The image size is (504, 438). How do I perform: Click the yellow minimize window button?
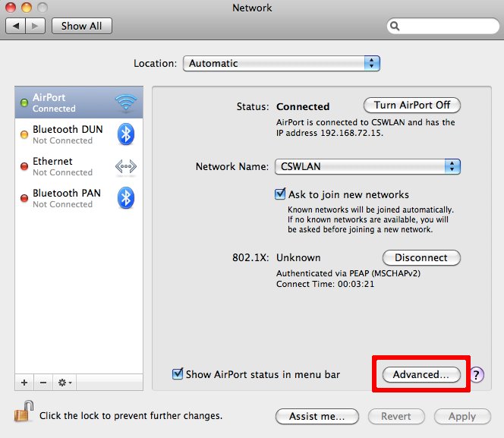pyautogui.click(x=27, y=8)
